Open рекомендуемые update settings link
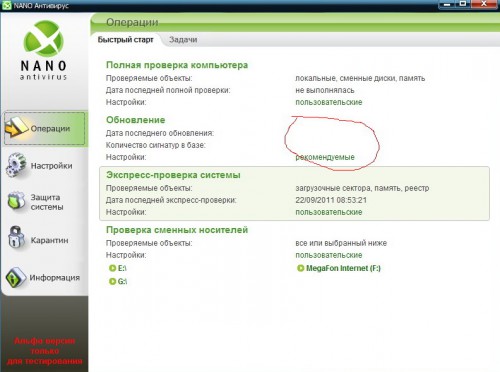Viewport: 500px width, 372px height. [x=325, y=157]
